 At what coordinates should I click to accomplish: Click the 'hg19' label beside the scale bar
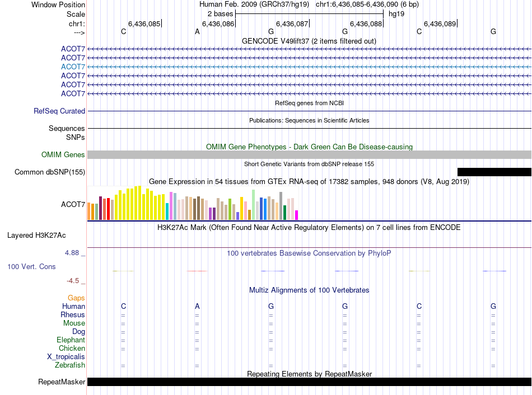[x=396, y=14]
